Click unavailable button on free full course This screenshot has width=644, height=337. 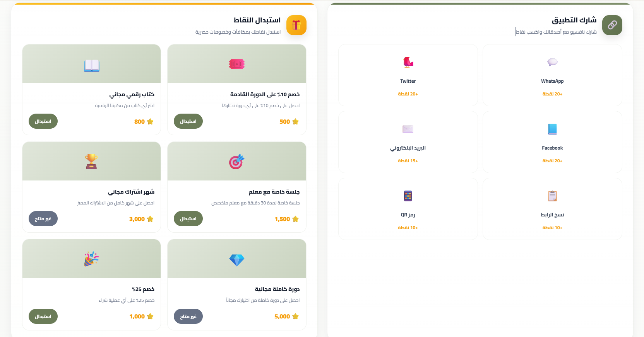click(188, 317)
